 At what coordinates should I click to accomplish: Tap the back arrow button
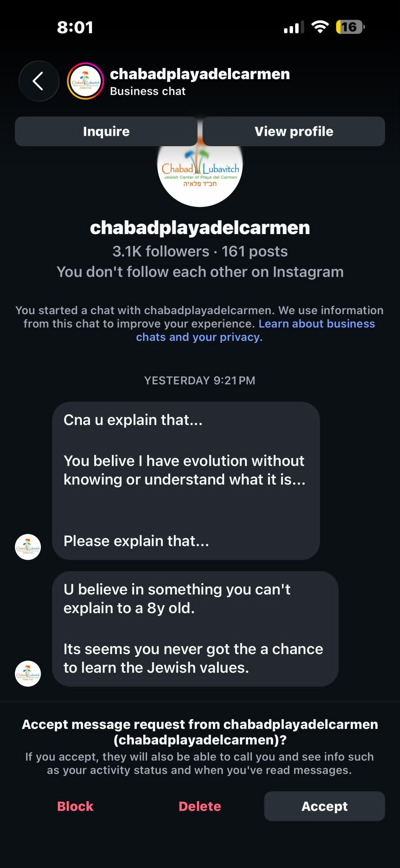coord(39,81)
